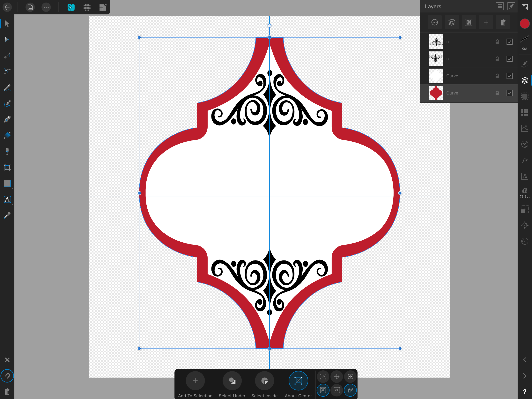Lock the top n layer
Screen dimensions: 532x399
click(x=497, y=42)
